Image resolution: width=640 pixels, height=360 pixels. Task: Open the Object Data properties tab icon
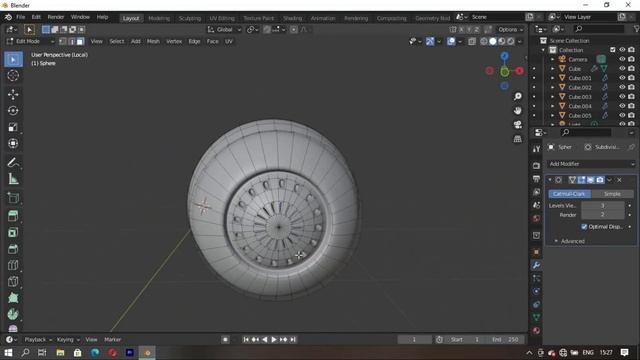click(536, 318)
